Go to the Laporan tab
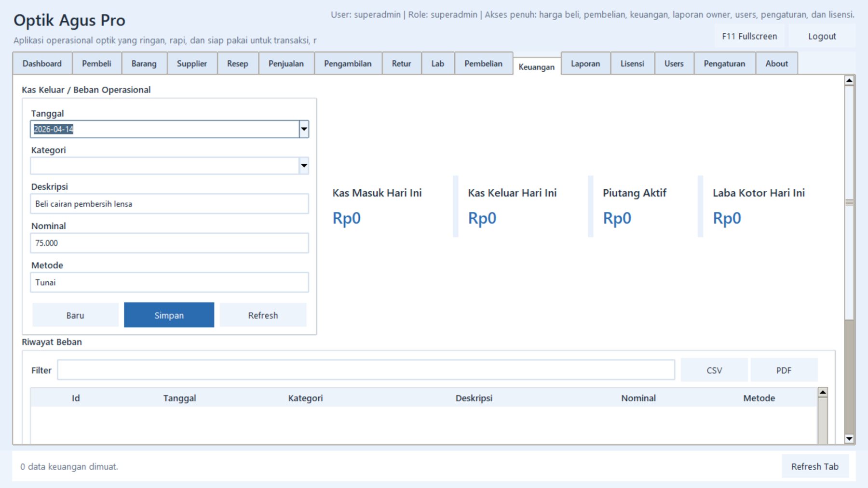 [585, 64]
